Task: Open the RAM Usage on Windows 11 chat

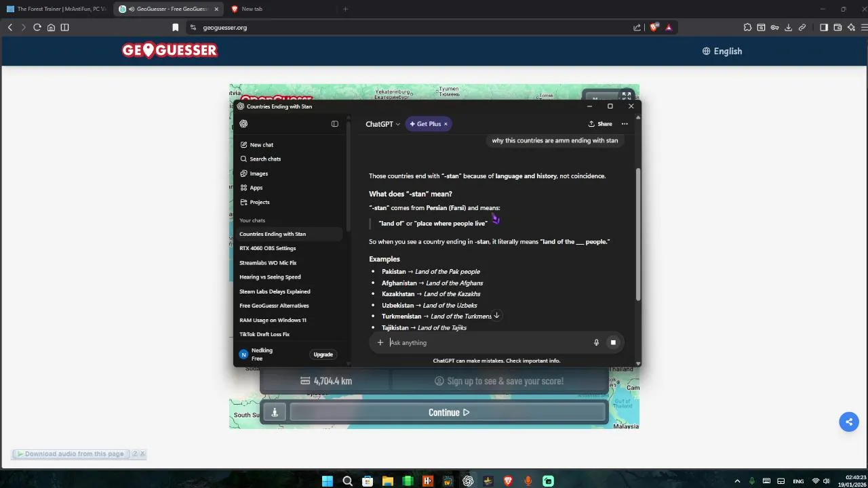Action: tap(290, 320)
